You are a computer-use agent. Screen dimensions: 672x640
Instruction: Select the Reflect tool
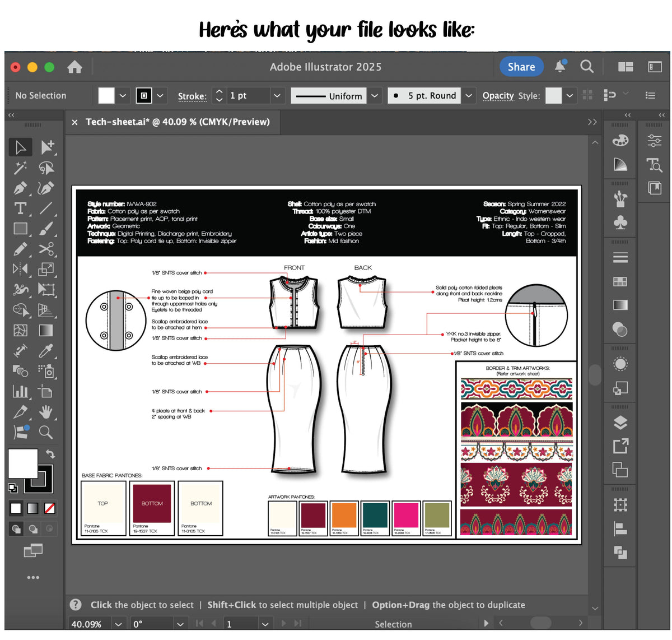pyautogui.click(x=21, y=270)
